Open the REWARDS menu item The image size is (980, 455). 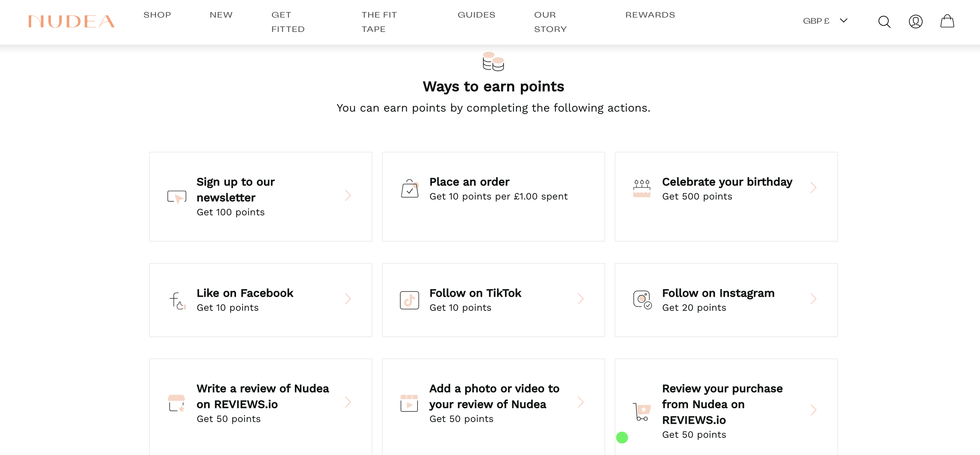(650, 15)
